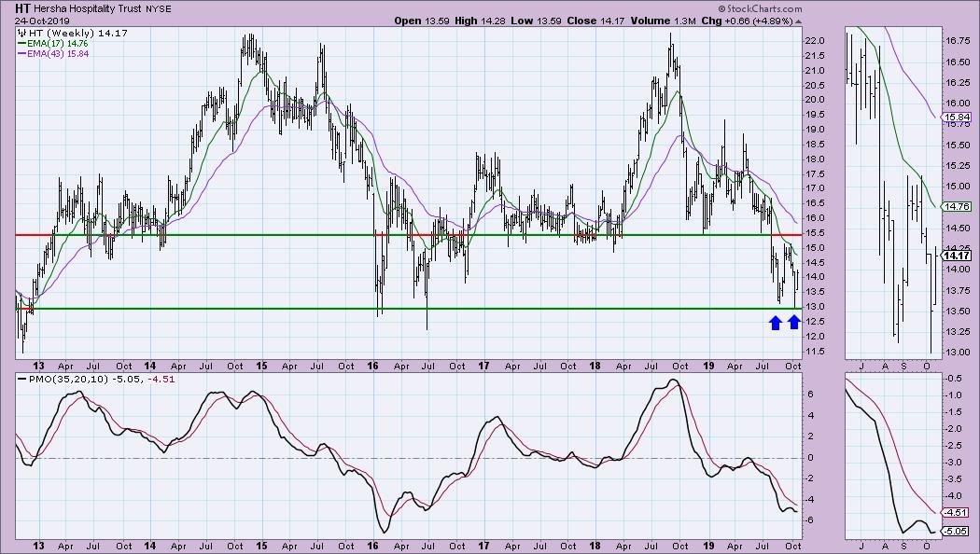Click the Chg +0.66 (+4.89%) value
This screenshot has height=554, width=980.
pos(747,21)
